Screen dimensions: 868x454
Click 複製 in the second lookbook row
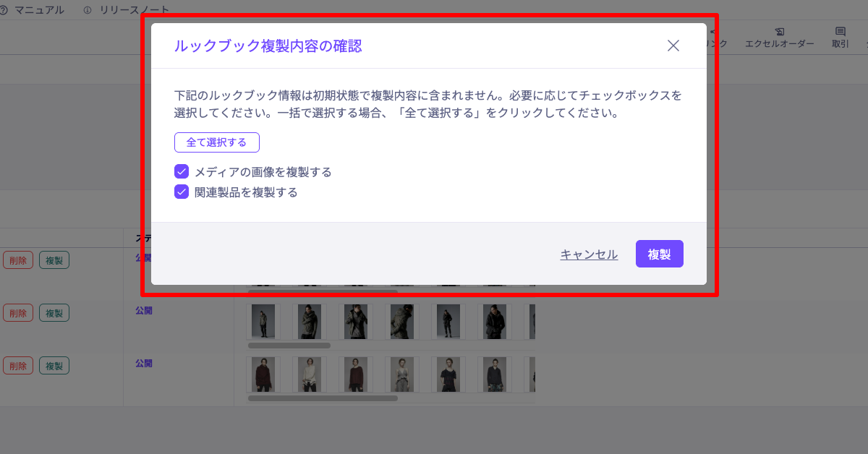[x=54, y=313]
